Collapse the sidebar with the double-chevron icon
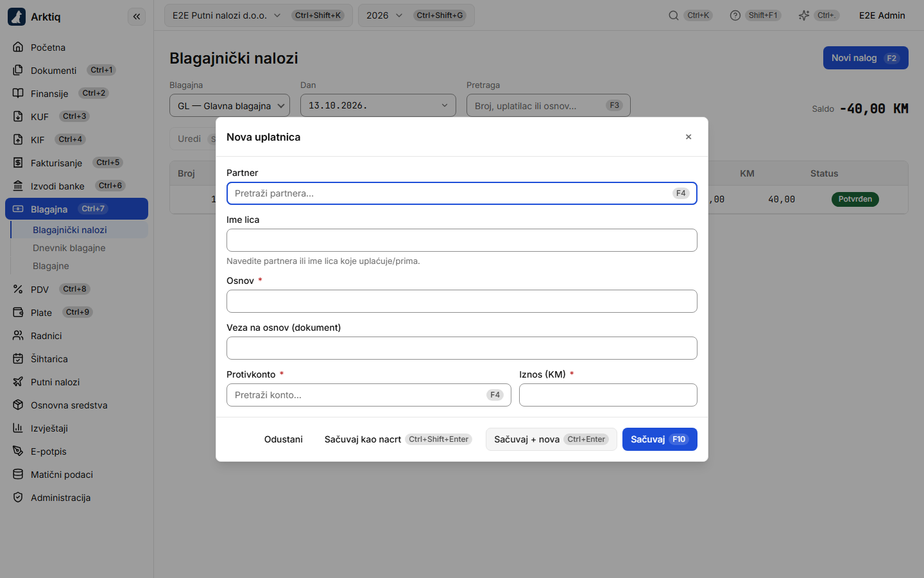The height and width of the screenshot is (578, 924). point(137,17)
